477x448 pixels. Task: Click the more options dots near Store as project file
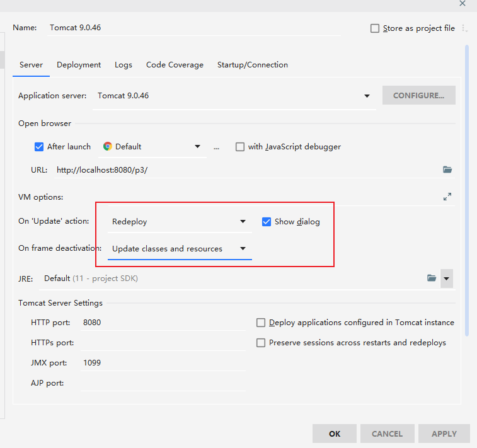(x=465, y=28)
